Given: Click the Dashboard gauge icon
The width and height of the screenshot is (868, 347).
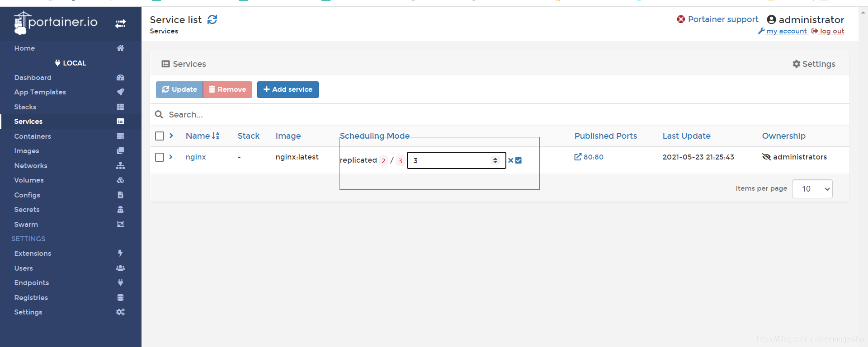Looking at the screenshot, I should click(x=120, y=77).
